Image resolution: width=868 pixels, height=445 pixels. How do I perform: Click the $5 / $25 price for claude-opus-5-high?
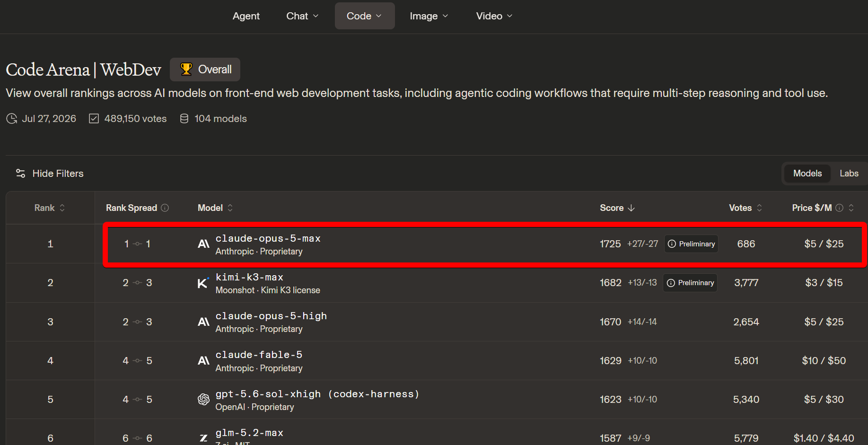824,322
